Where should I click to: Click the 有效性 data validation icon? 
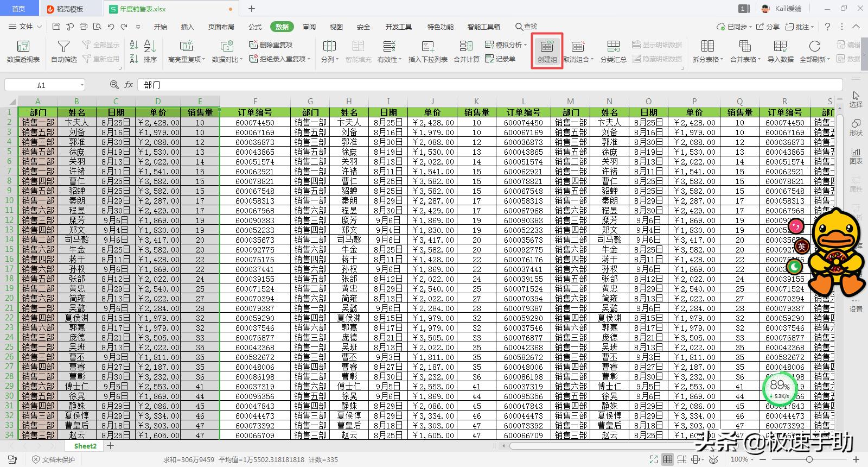389,46
